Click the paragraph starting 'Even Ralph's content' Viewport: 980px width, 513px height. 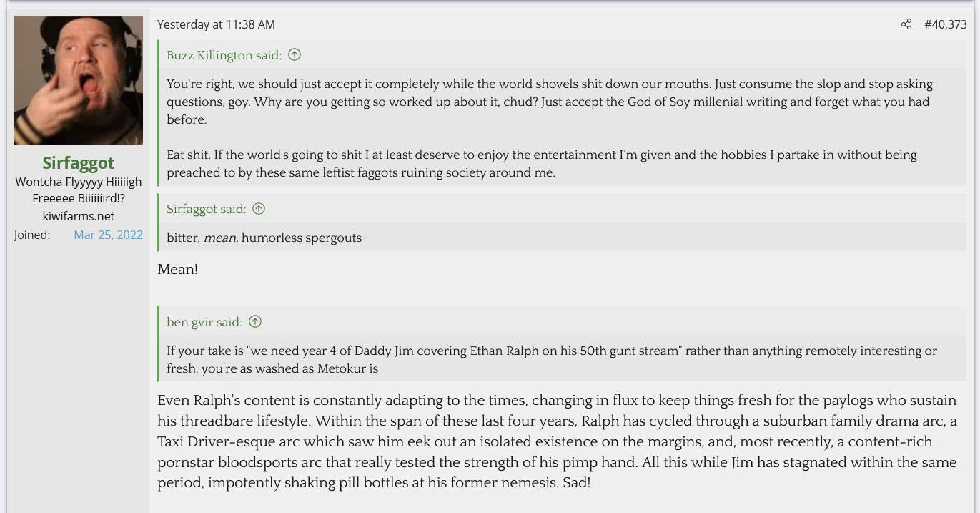click(x=557, y=441)
